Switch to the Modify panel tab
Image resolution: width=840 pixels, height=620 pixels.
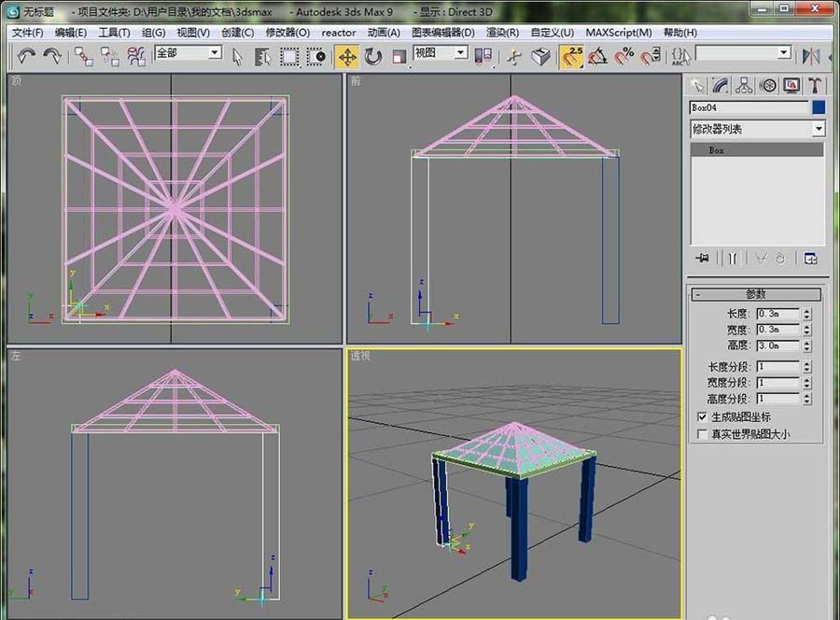pos(721,86)
